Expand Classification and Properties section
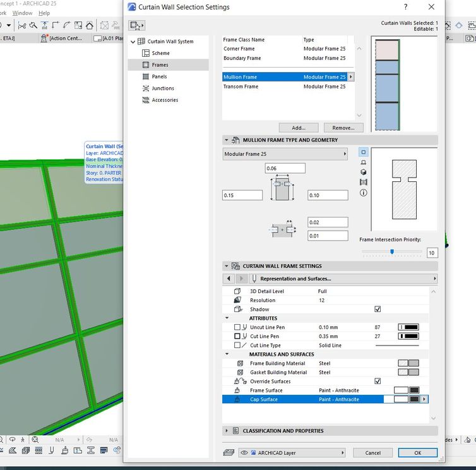The height and width of the screenshot is (470, 476). tap(227, 431)
